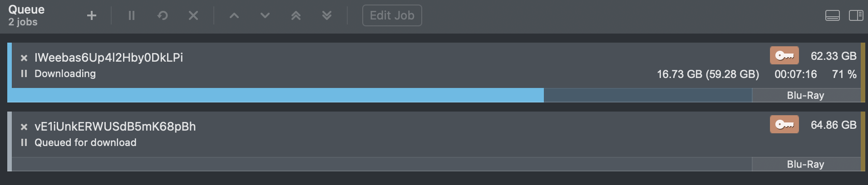
Task: Move job up one position
Action: click(234, 15)
